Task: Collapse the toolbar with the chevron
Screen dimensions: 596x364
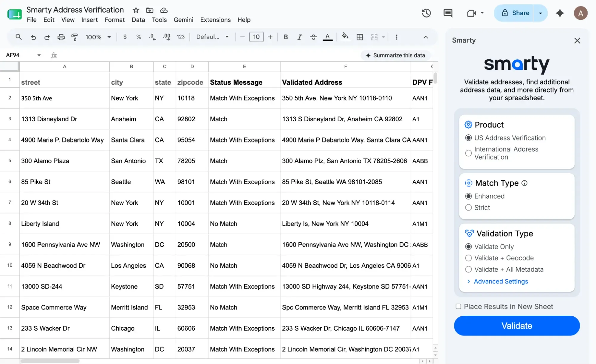Action: (425, 37)
